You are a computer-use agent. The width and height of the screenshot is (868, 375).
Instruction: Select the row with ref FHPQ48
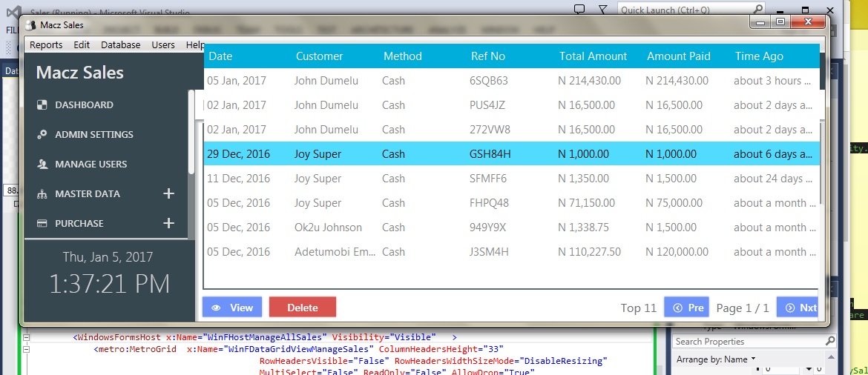click(511, 203)
